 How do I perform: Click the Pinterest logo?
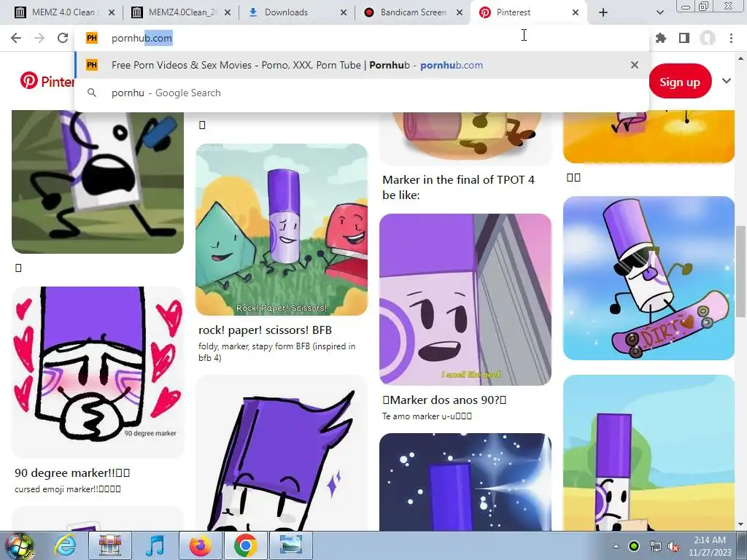(47, 81)
